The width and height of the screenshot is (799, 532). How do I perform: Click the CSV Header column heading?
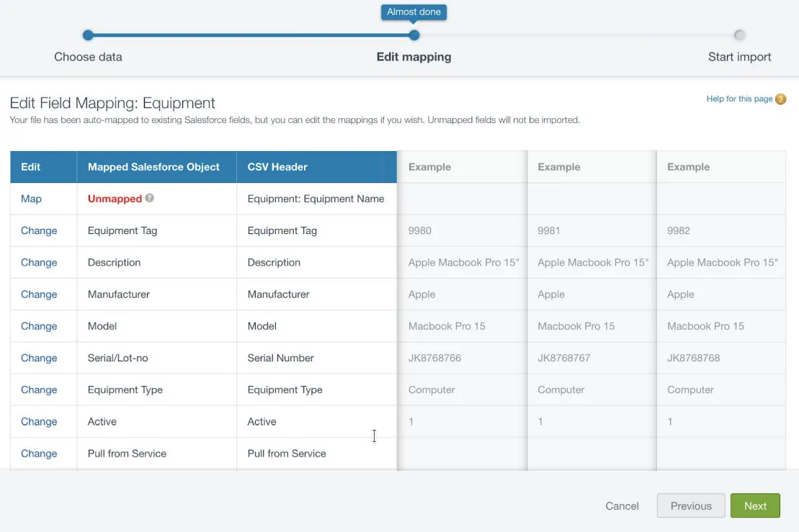pyautogui.click(x=277, y=167)
